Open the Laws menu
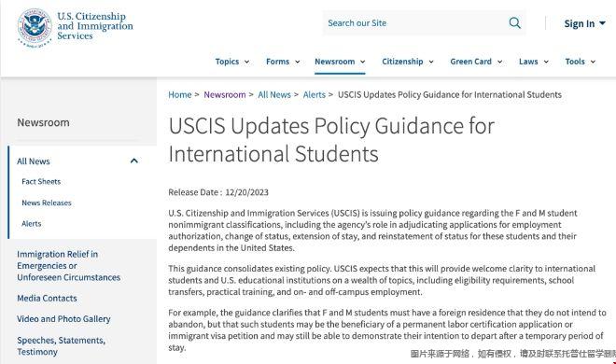The height and width of the screenshot is (364, 616). tap(534, 62)
